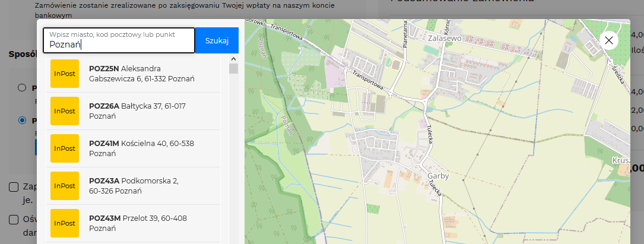
Task: Click InPost logo beside POZ43A point
Action: coord(65,186)
